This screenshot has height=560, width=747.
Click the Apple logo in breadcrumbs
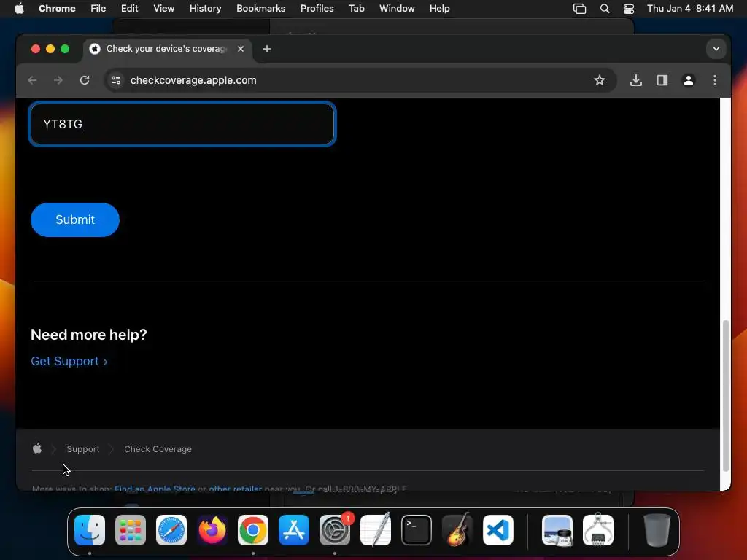pyautogui.click(x=37, y=448)
